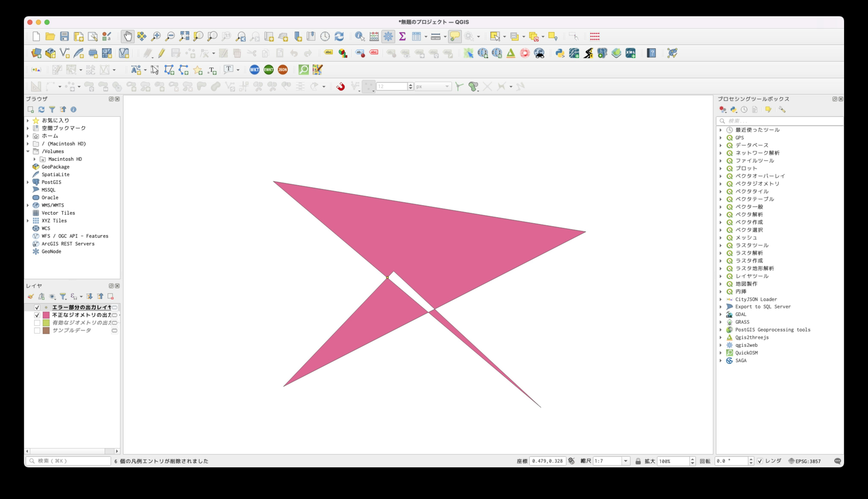This screenshot has height=499, width=868.
Task: Select the QuickOSM toolbox entry
Action: pos(746,353)
